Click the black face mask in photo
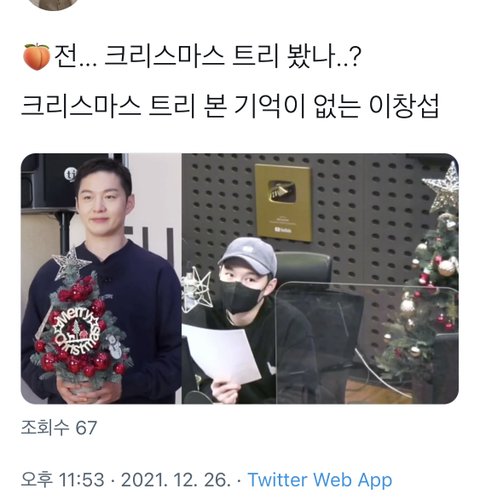This screenshot has width=480, height=500. pos(241,296)
